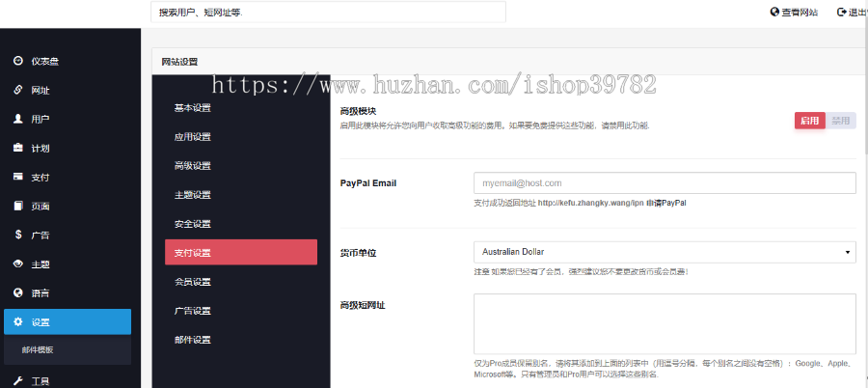Disable 高级模块 with the 禁用 toggle

[x=841, y=121]
